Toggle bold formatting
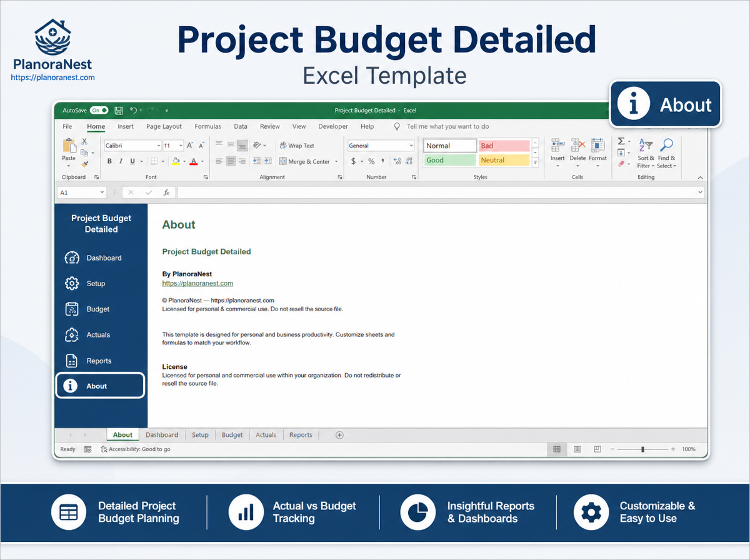 (109, 161)
